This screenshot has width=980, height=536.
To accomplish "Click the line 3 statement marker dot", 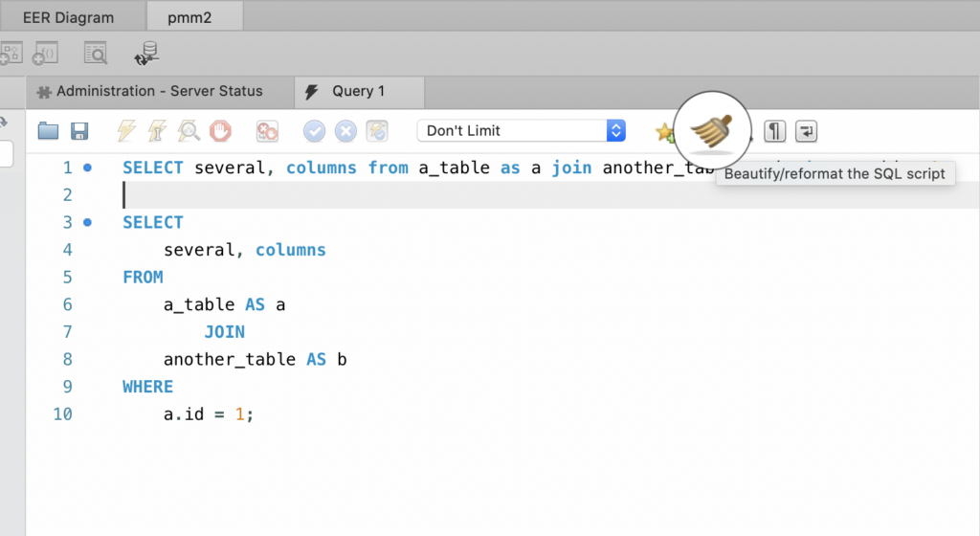I will tap(87, 222).
